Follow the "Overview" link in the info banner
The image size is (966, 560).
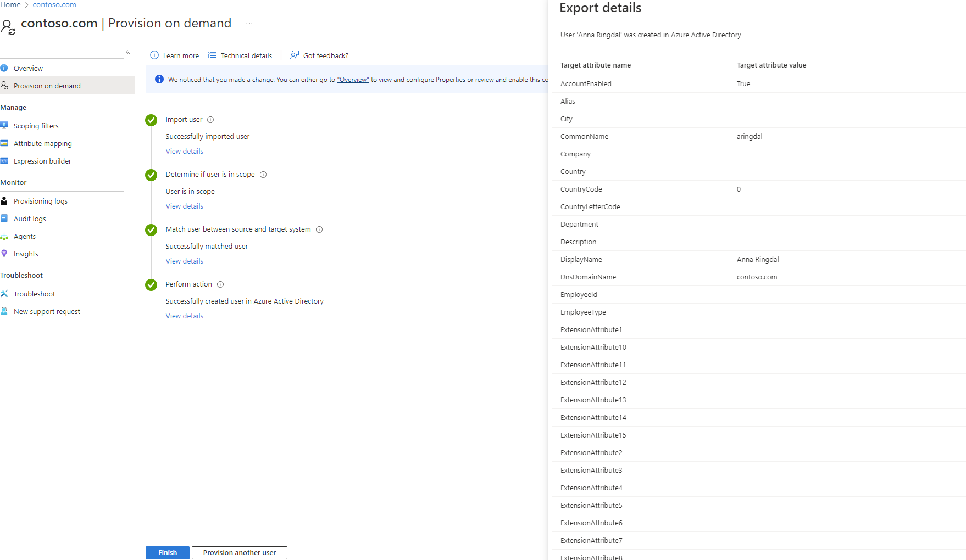pos(353,80)
